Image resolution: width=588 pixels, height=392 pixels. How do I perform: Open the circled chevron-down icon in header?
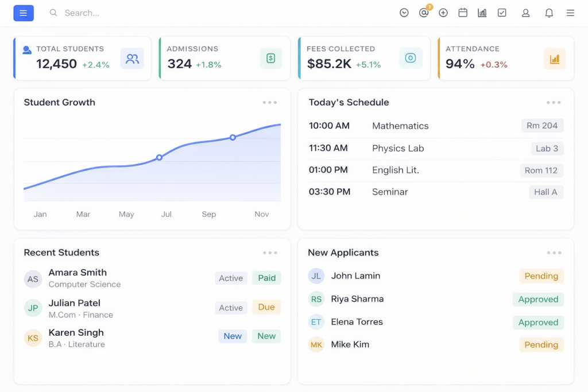(404, 13)
